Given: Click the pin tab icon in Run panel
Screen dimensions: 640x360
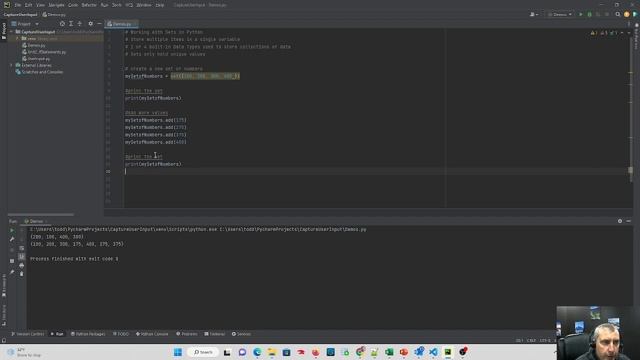Looking at the screenshot, I should (x=12, y=272).
